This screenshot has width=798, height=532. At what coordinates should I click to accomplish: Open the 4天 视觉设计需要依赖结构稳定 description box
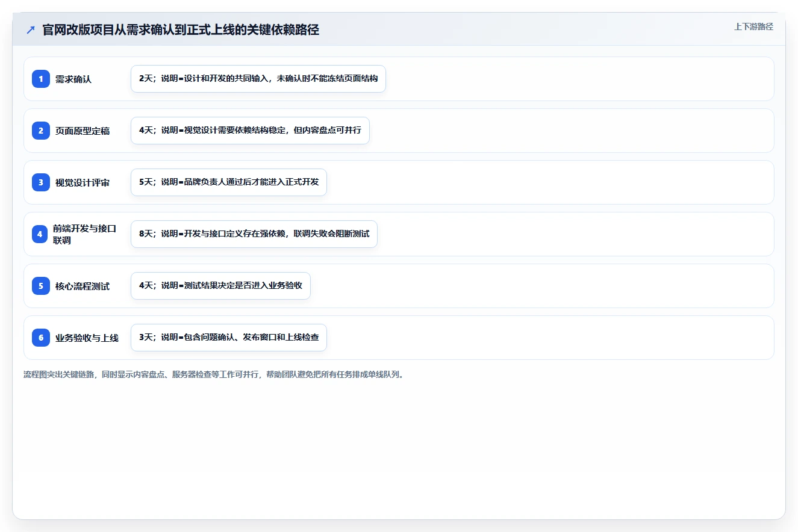[250, 131]
